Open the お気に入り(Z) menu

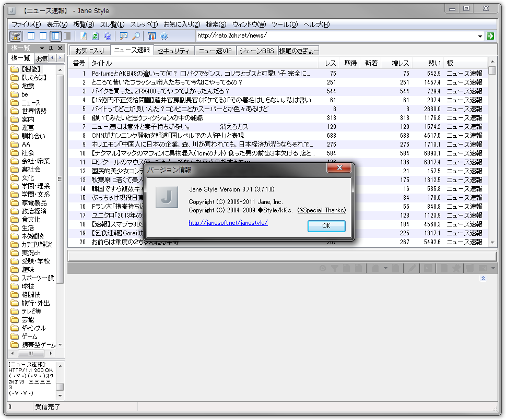click(x=182, y=25)
